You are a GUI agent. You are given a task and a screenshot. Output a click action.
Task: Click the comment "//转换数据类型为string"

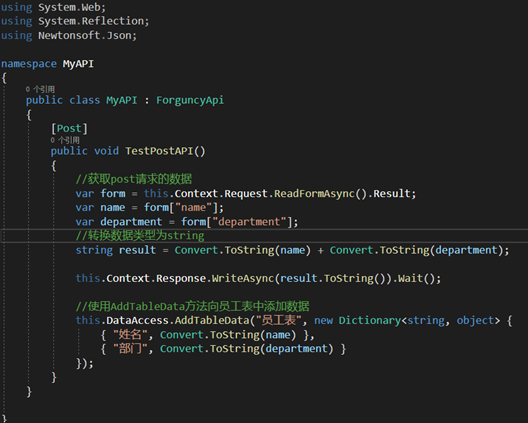pos(140,236)
